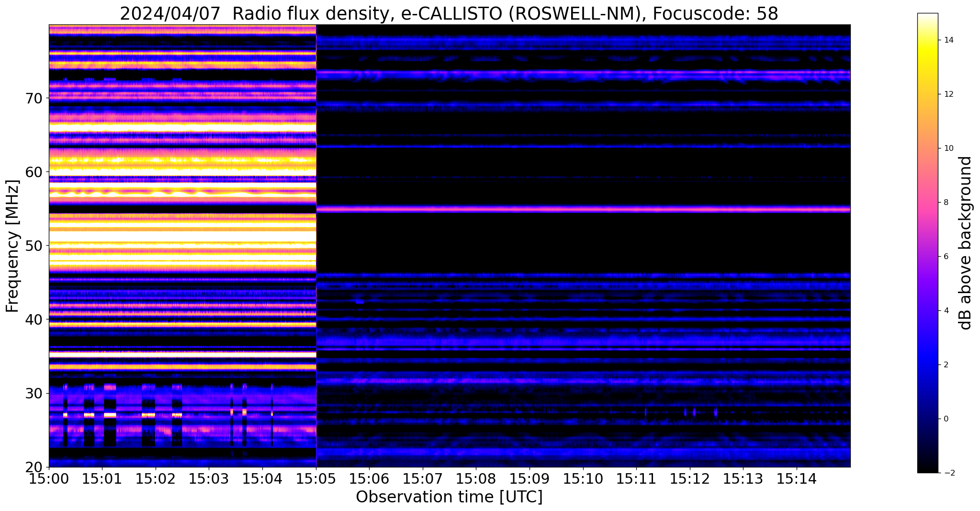Click the 15:12 time tick label
980x511 pixels.
690,478
